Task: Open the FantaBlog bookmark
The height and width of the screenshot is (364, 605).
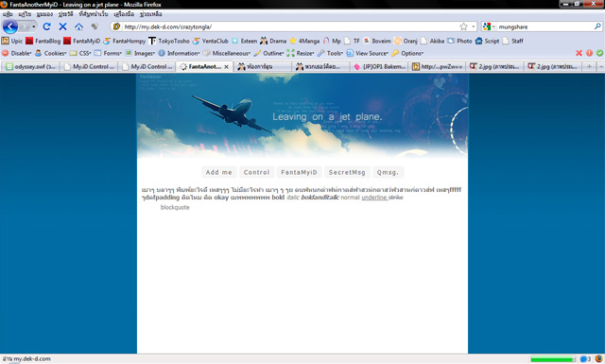Action: pos(43,41)
